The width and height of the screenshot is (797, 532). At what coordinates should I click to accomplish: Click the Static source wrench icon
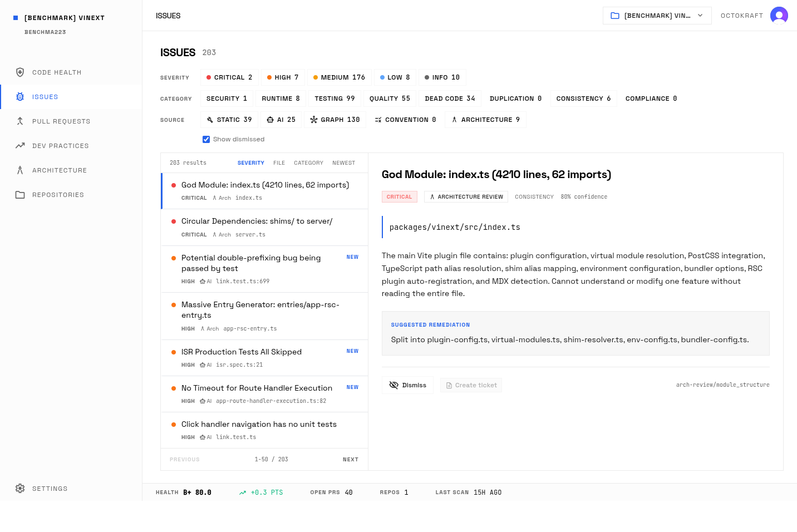(210, 120)
